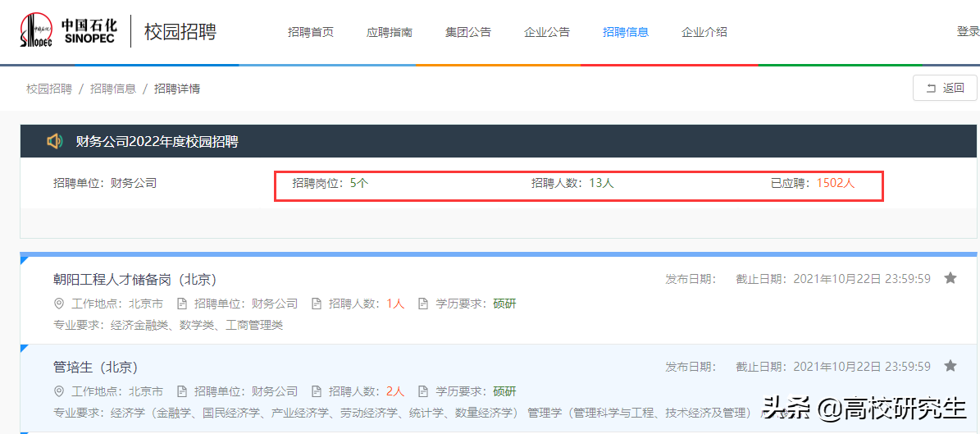Image resolution: width=980 pixels, height=434 pixels.
Task: Click 工作地点: 北京市 in 管培生 row
Action: [117, 391]
